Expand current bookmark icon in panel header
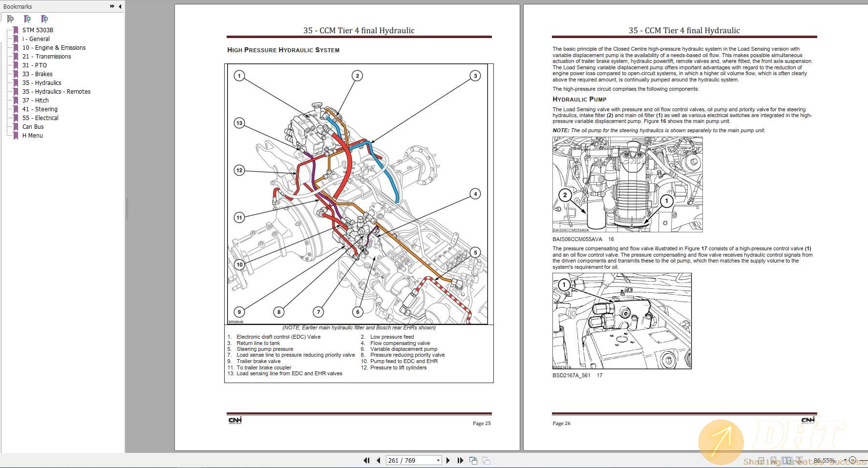 [44, 19]
